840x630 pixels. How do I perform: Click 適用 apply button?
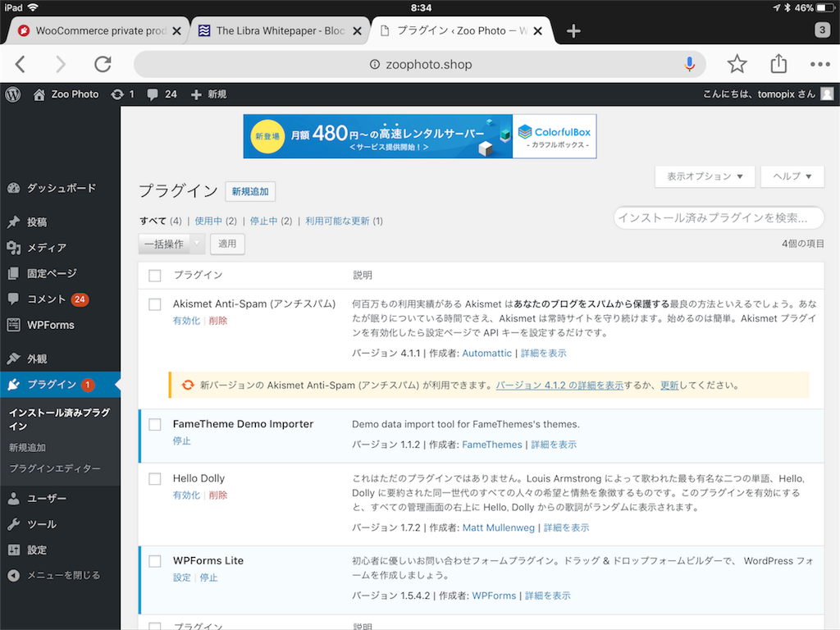pyautogui.click(x=227, y=244)
